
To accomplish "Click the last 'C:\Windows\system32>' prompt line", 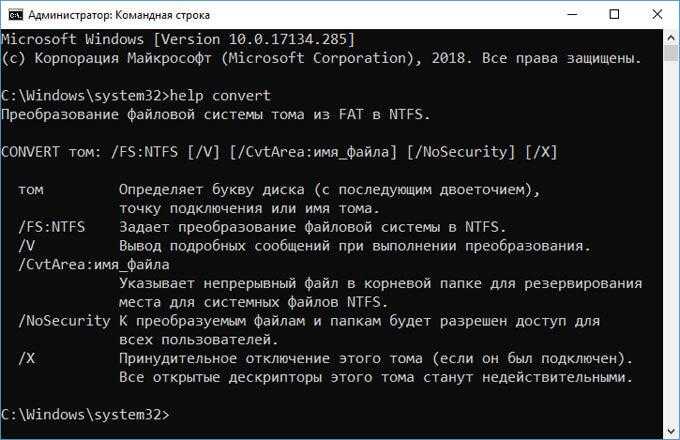I will click(x=85, y=415).
